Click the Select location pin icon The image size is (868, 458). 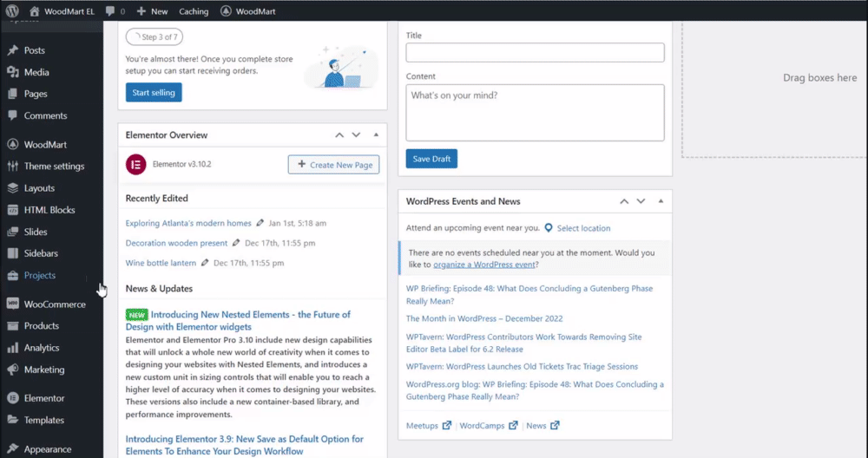[549, 228]
